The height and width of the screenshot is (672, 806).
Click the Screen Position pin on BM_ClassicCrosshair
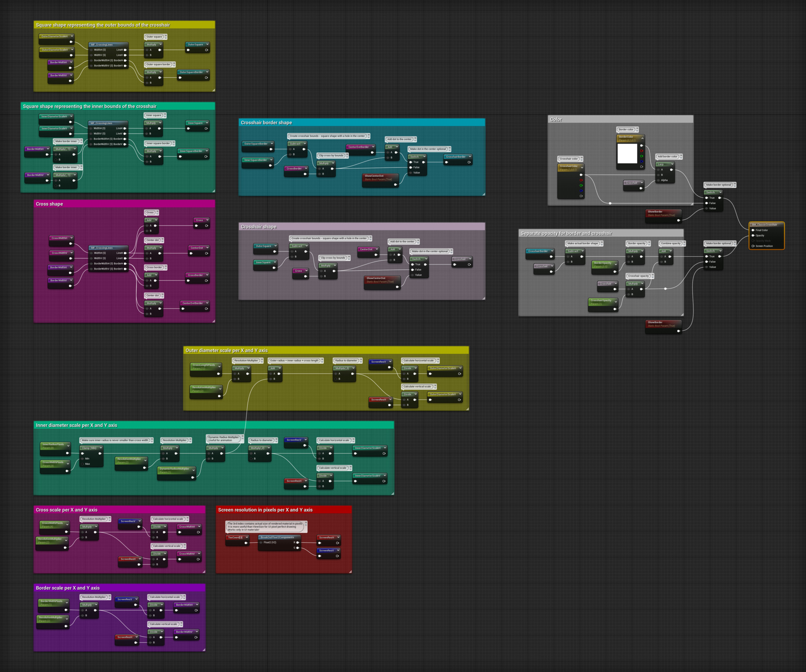[x=753, y=246]
